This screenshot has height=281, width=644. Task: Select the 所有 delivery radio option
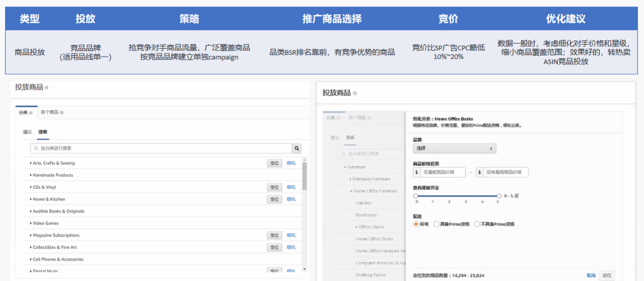pos(416,224)
